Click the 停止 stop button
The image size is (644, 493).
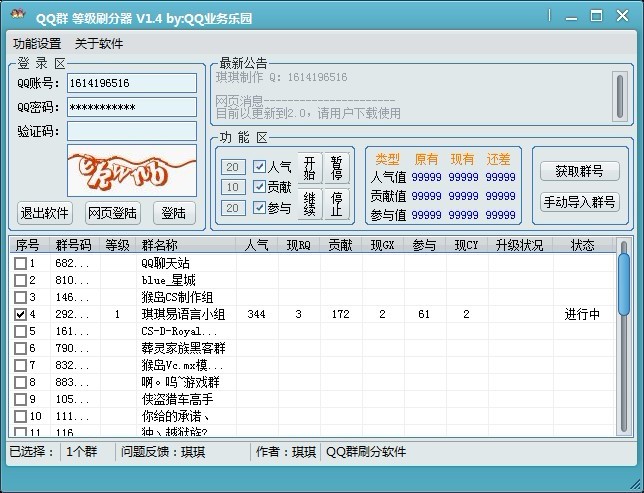tap(336, 204)
